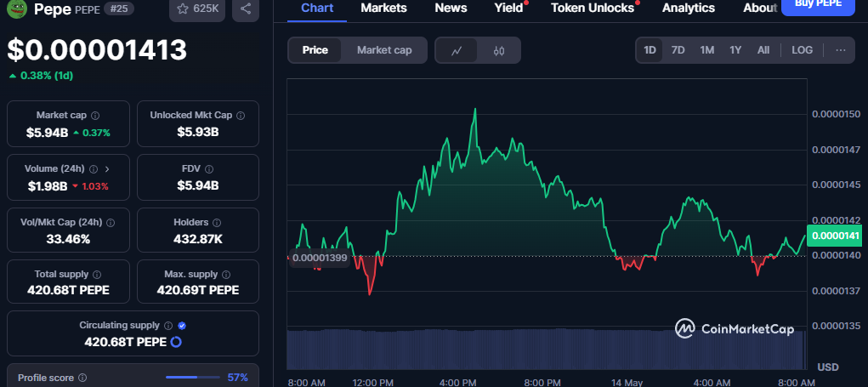
Task: Open the Yield tab
Action: click(x=508, y=9)
